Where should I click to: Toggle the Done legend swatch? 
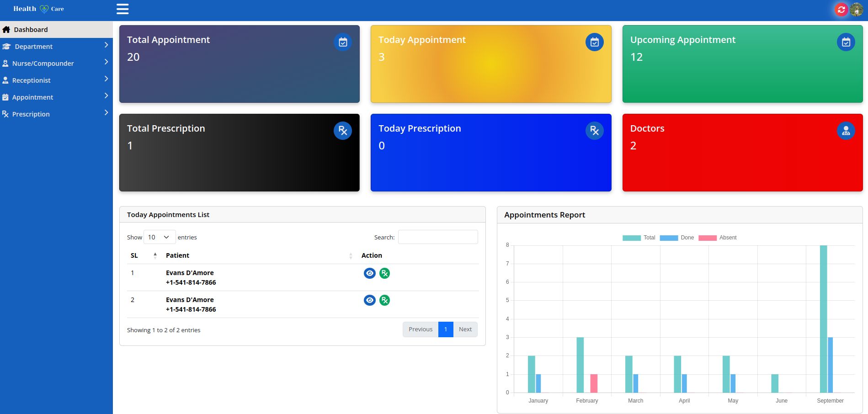pos(669,238)
